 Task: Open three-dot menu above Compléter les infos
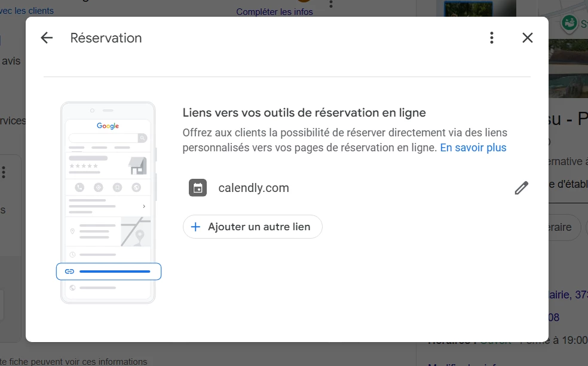(331, 4)
